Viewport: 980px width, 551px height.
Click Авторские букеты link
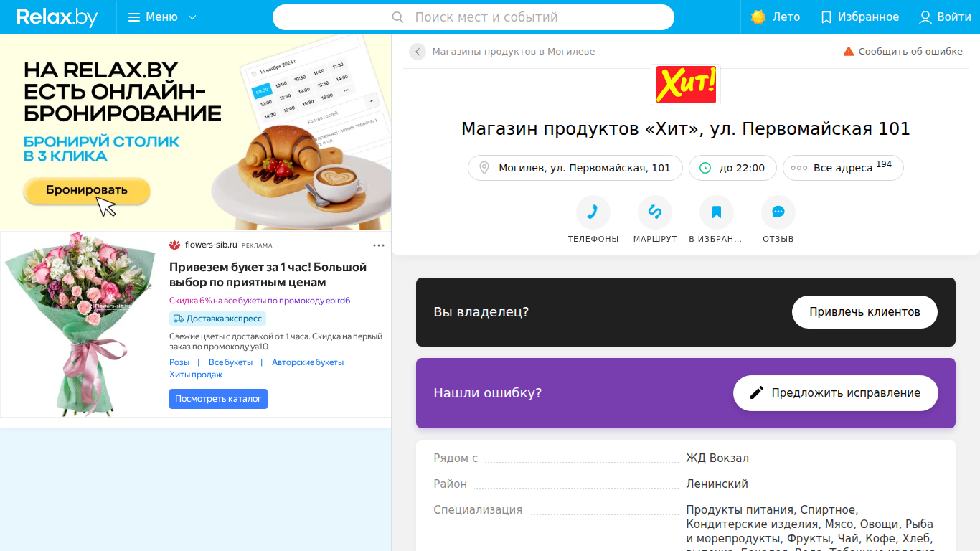pos(308,362)
